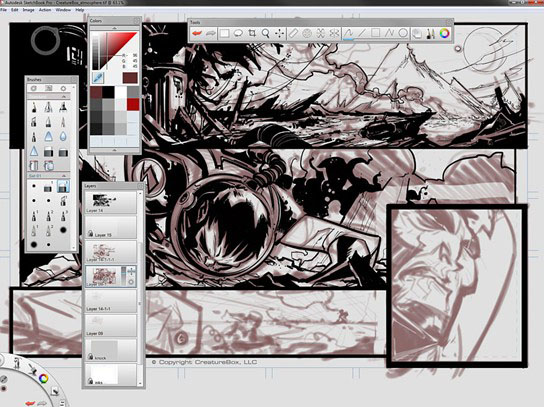Select the Move/Transform layer tool
Image resolution: width=544 pixels, height=407 pixels.
(x=279, y=33)
